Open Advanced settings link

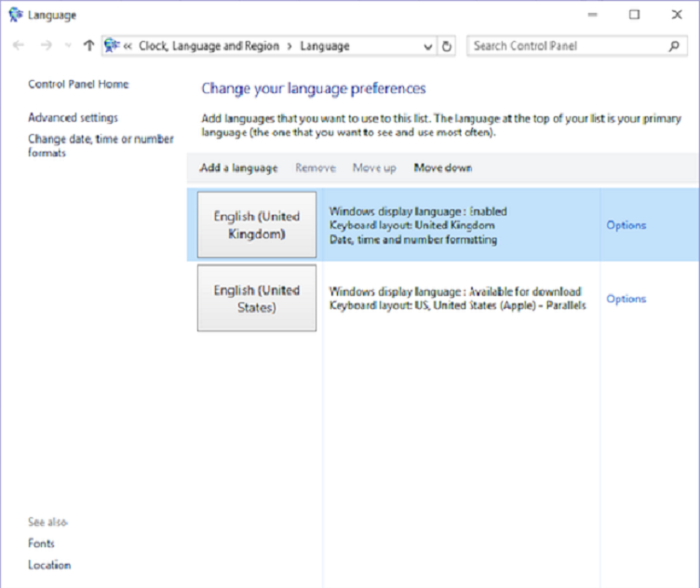tap(74, 118)
